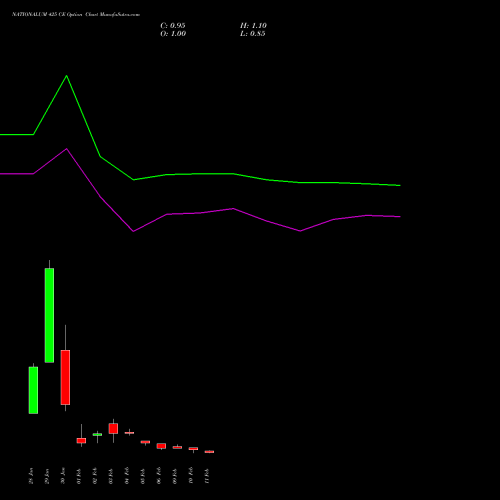The image size is (500, 500).
Task: Click the 29 Jan date label
Action: pos(47,476)
